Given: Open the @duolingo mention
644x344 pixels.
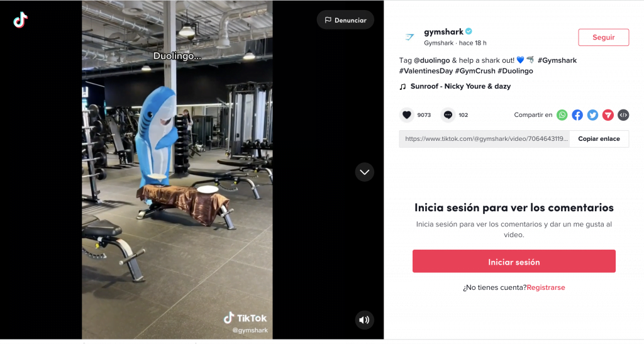Looking at the screenshot, I should tap(431, 60).
